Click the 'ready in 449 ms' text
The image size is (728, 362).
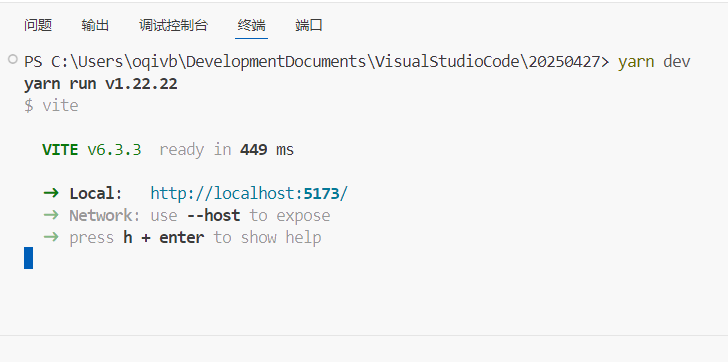pos(227,150)
